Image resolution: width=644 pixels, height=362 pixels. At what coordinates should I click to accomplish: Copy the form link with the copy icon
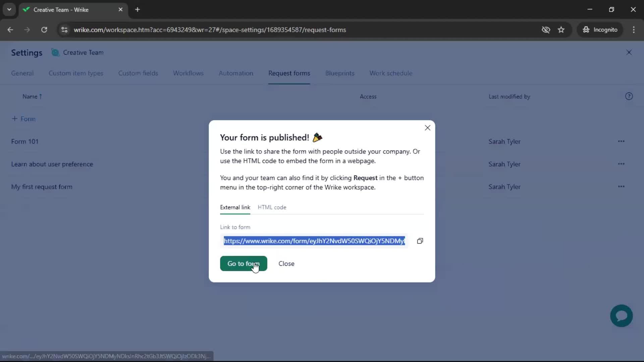(420, 241)
